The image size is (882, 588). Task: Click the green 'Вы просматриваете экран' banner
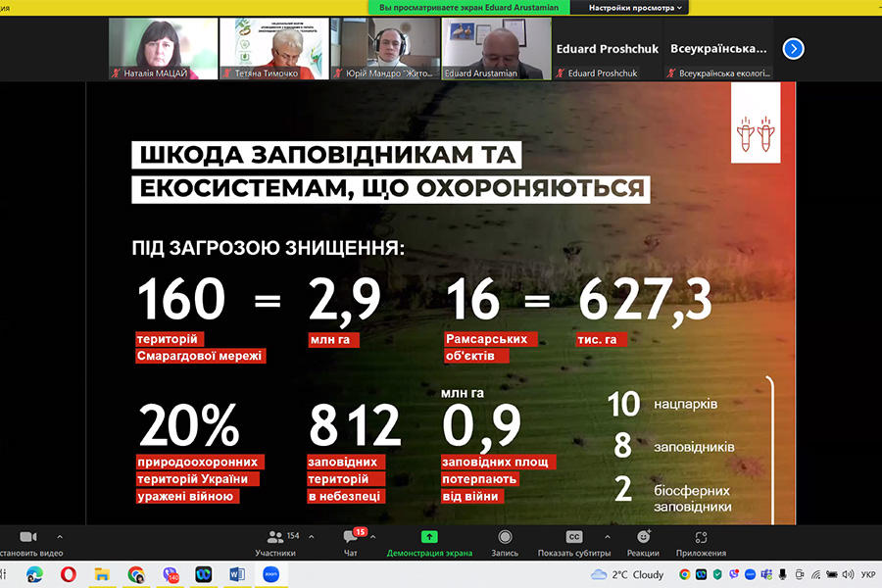pos(468,7)
